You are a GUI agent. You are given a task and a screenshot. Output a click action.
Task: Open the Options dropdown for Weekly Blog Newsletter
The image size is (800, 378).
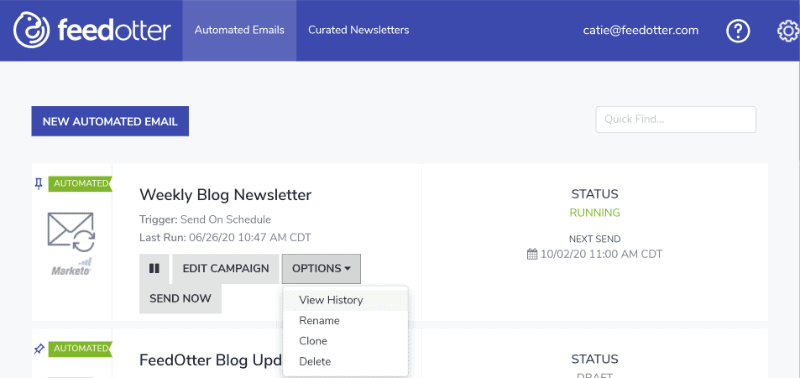pos(321,268)
